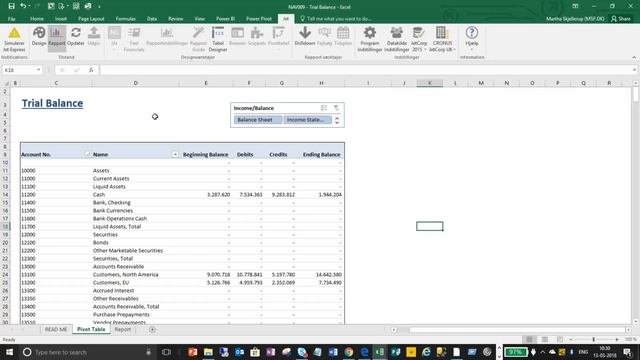Click the Windows taskbar search box

(x=87, y=352)
